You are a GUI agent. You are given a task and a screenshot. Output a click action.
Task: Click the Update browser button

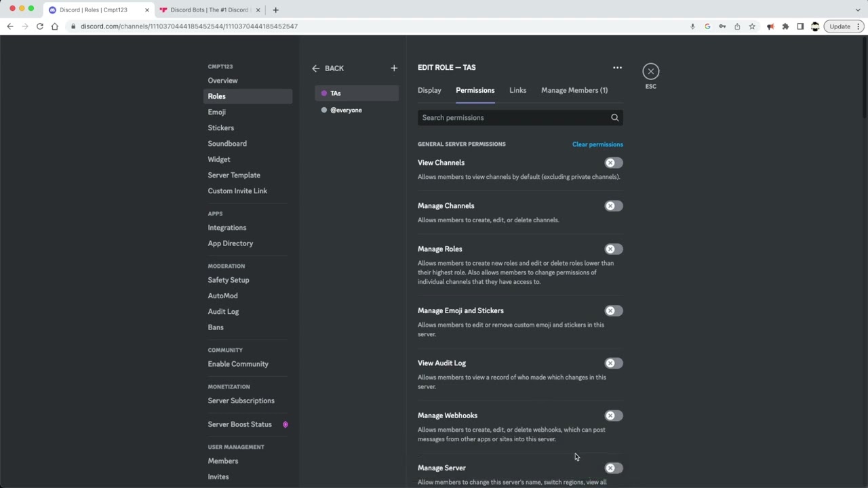click(x=844, y=26)
